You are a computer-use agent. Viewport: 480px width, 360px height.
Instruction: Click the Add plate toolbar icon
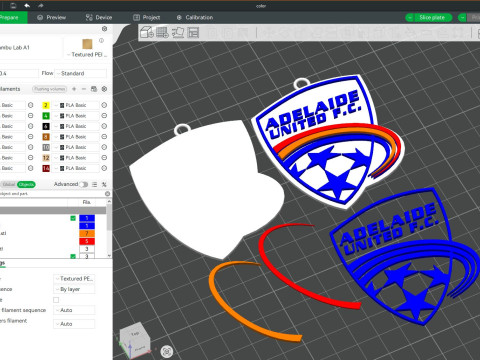point(162,32)
